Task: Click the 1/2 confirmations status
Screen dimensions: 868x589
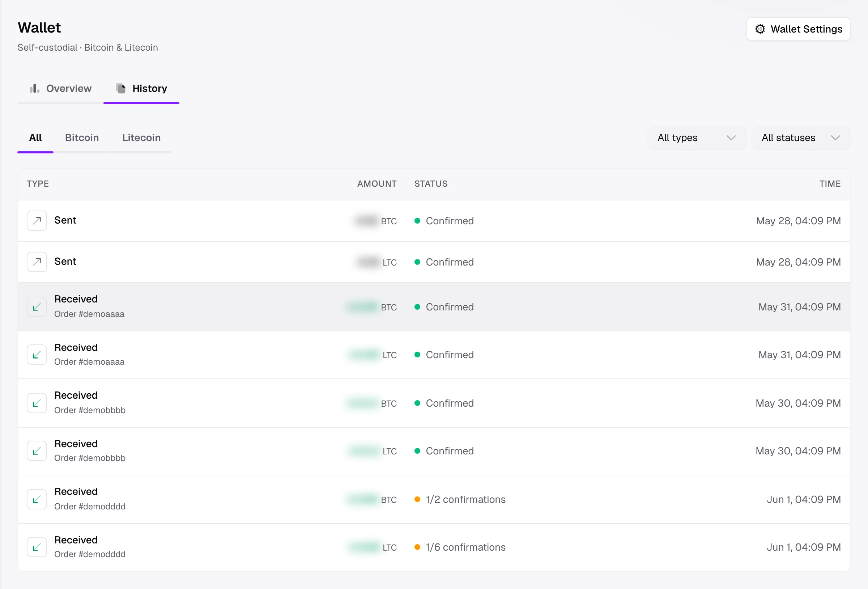Action: [466, 500]
